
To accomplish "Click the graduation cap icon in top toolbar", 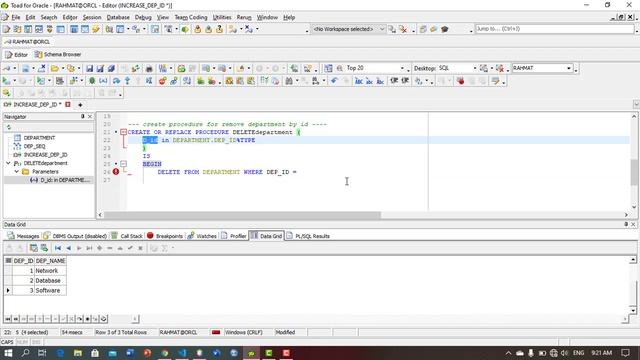I will click(x=444, y=29).
